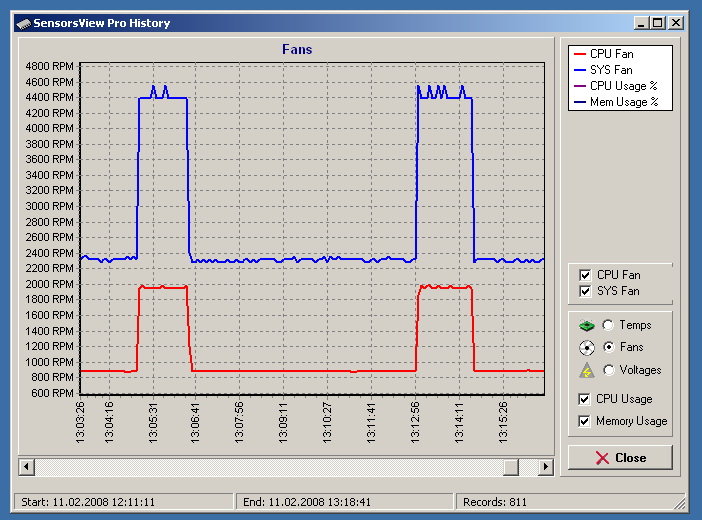The width and height of the screenshot is (702, 520).
Task: Click the 13:15:26 time axis label
Action: tap(503, 422)
